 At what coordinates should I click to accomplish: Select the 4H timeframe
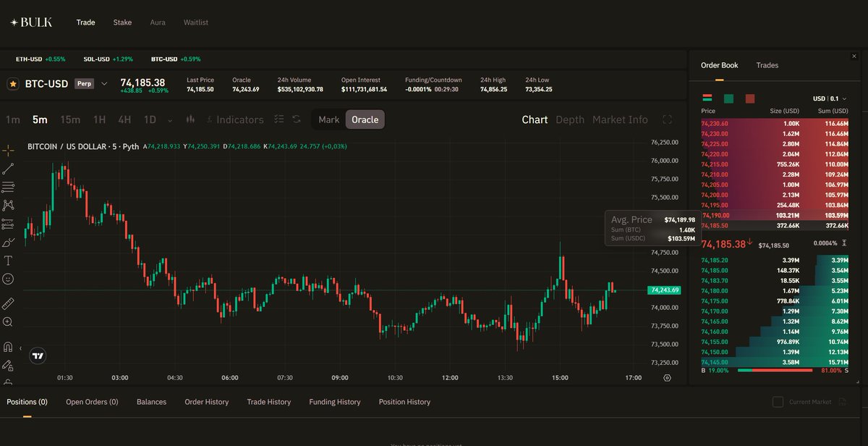tap(124, 119)
